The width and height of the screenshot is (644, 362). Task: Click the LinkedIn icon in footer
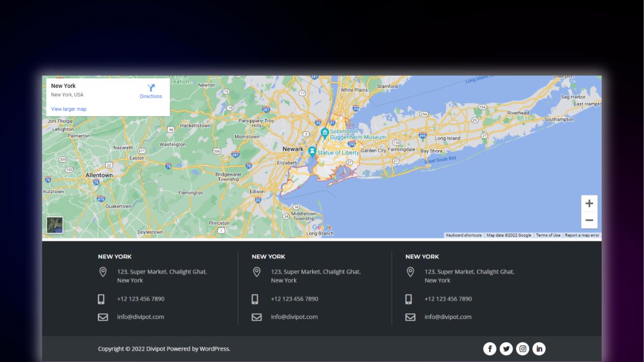tap(539, 349)
